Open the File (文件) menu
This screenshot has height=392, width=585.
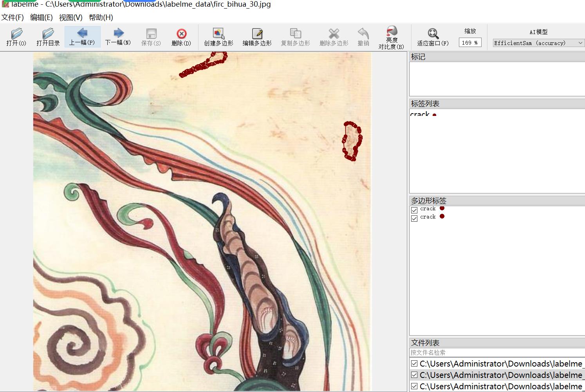pos(13,17)
